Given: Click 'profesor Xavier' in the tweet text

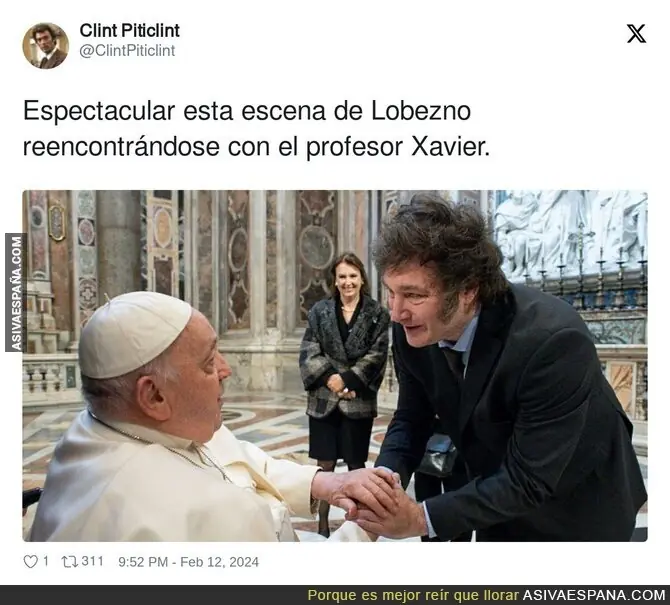Looking at the screenshot, I should (398, 147).
